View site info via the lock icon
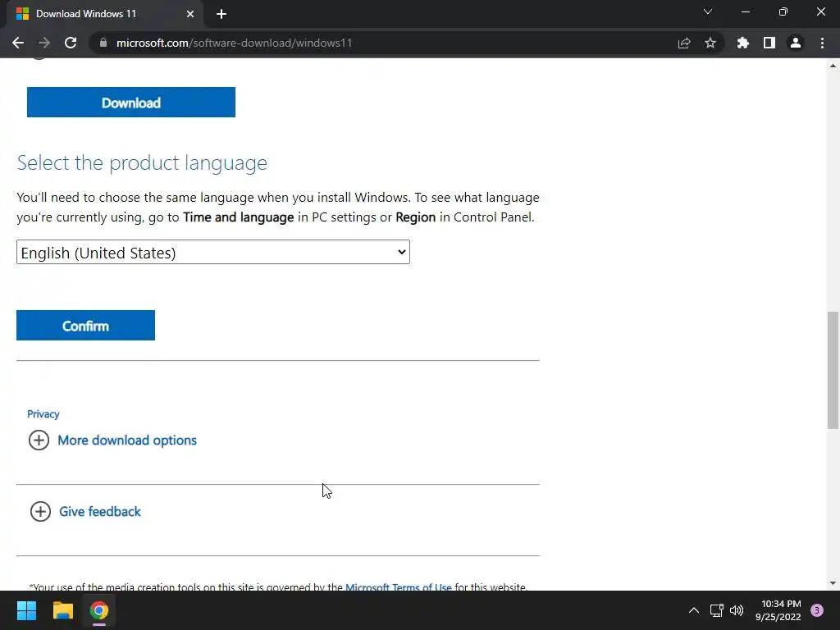The image size is (840, 630). pyautogui.click(x=103, y=43)
